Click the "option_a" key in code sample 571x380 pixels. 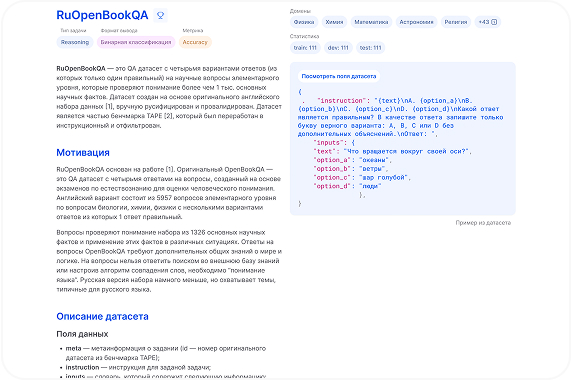(332, 160)
